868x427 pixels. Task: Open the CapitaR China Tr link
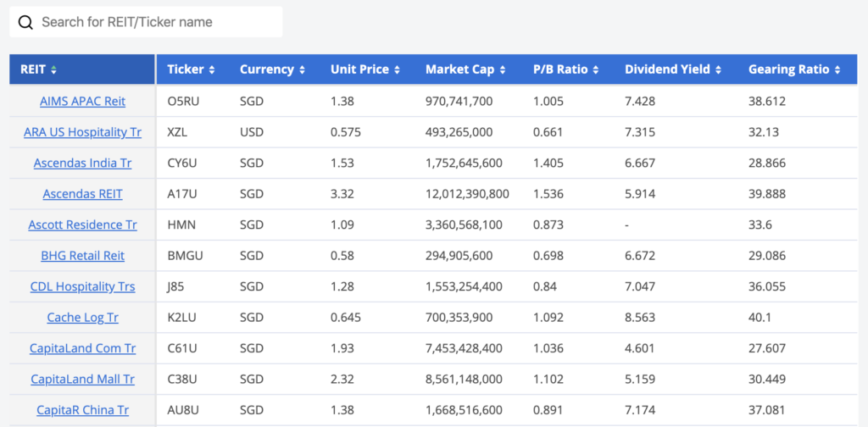click(x=82, y=410)
